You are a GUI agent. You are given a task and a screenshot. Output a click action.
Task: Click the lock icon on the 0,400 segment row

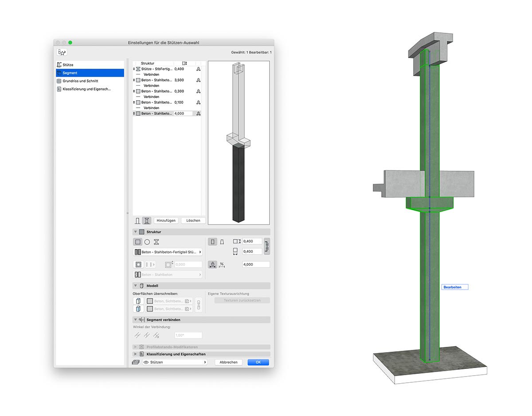198,69
